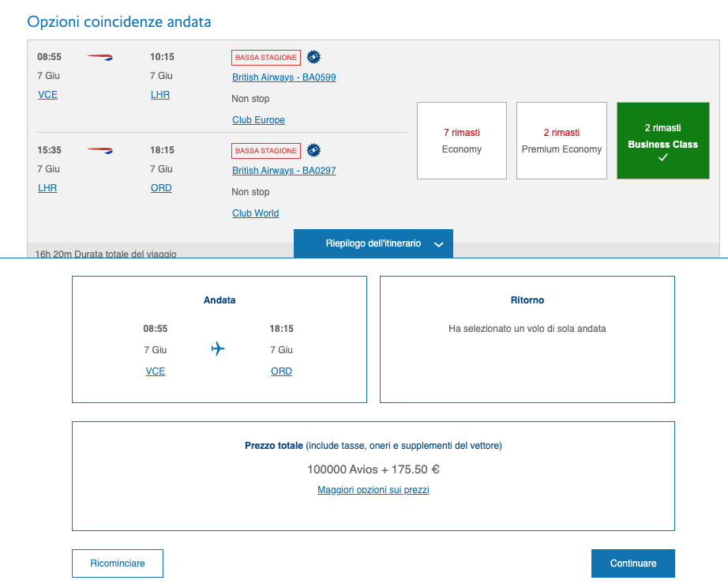Click LHR departure link of 15:35 flight
Screen dimensions: 728x584
[x=47, y=188]
